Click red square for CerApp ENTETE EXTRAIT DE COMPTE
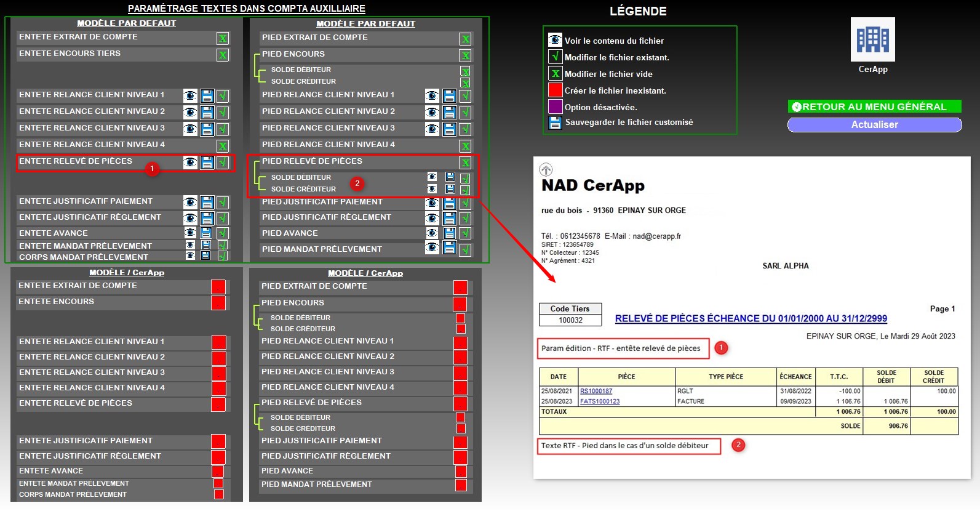 (x=218, y=287)
